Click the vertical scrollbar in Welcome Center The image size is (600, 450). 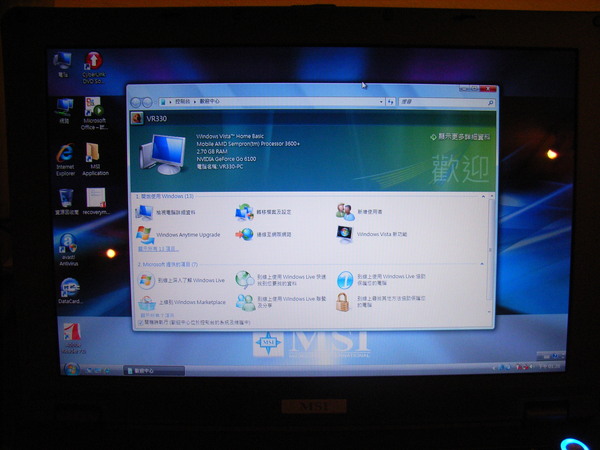[x=490, y=251]
